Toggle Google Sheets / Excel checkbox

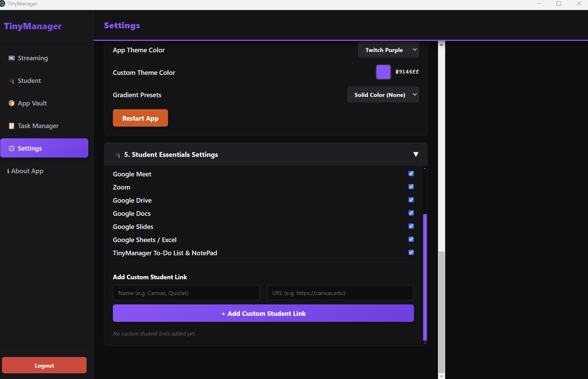pos(411,239)
